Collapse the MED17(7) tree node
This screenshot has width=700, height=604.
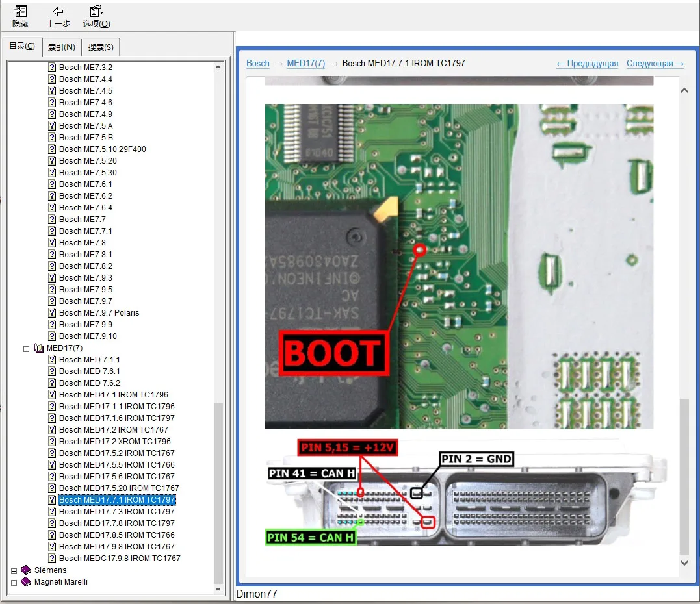[27, 348]
